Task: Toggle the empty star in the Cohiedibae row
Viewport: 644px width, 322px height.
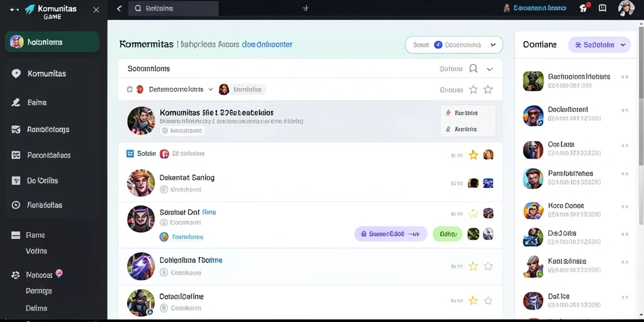Action: [x=488, y=266]
